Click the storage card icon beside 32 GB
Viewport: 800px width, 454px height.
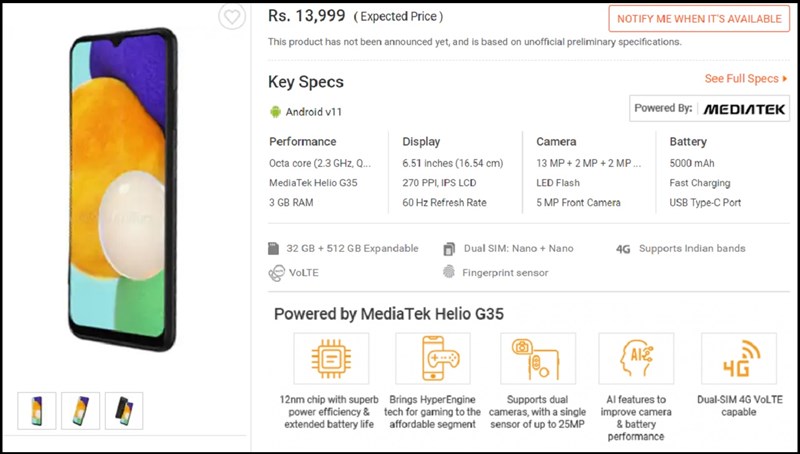[275, 248]
